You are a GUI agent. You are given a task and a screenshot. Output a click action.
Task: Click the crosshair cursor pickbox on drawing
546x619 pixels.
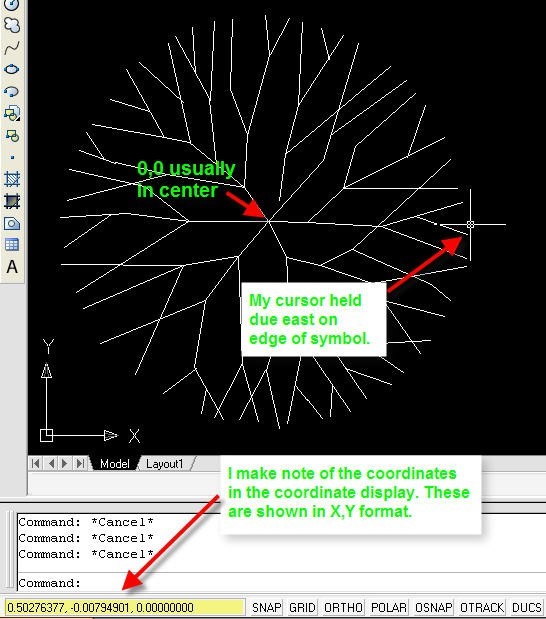(x=470, y=224)
